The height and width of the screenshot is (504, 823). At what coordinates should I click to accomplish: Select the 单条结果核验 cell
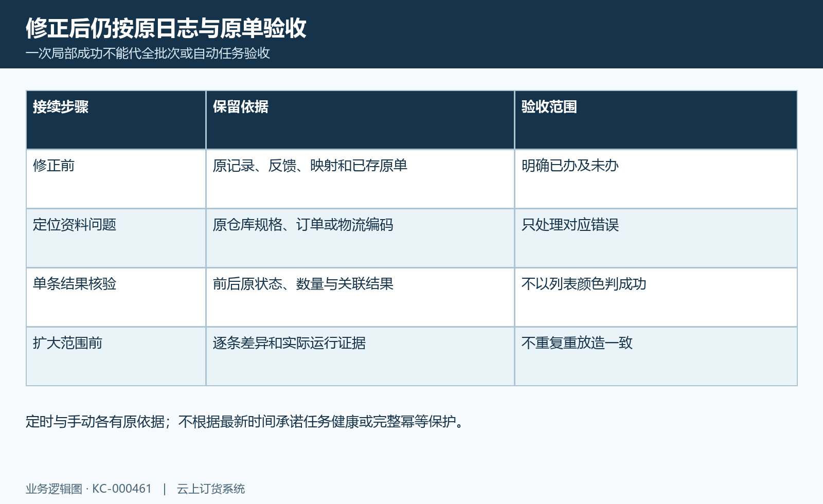pos(116,297)
